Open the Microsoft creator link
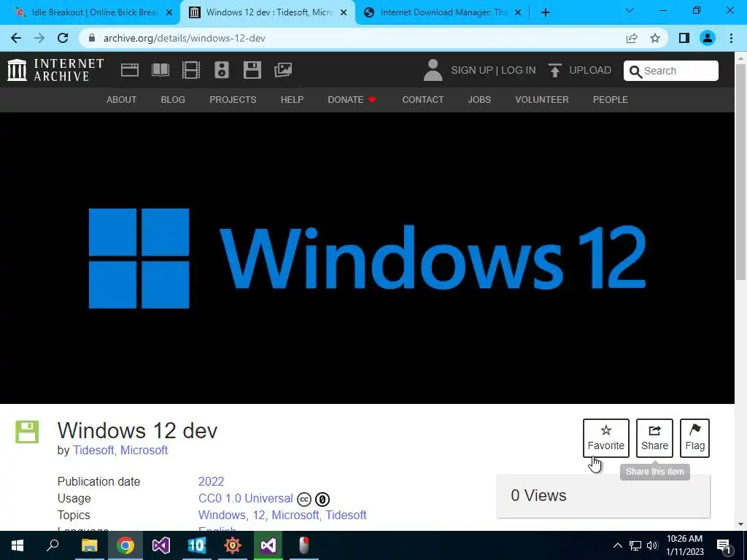 pos(144,450)
